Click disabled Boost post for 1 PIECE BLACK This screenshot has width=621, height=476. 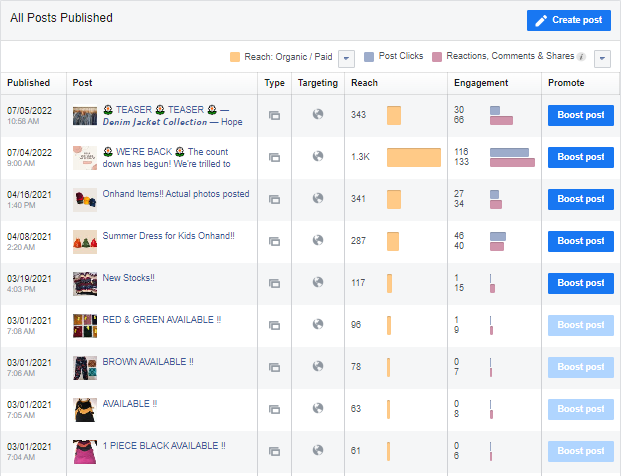581,451
